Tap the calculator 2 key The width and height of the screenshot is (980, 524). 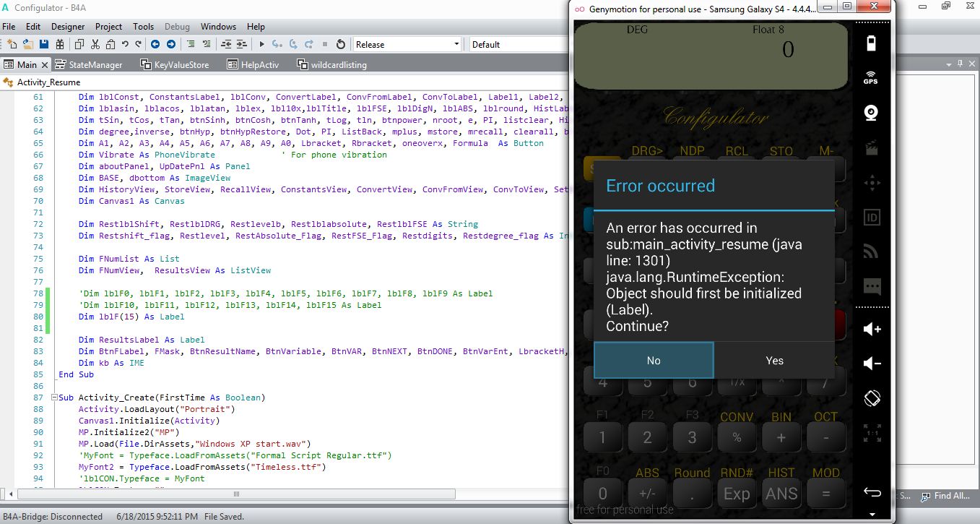coord(647,437)
